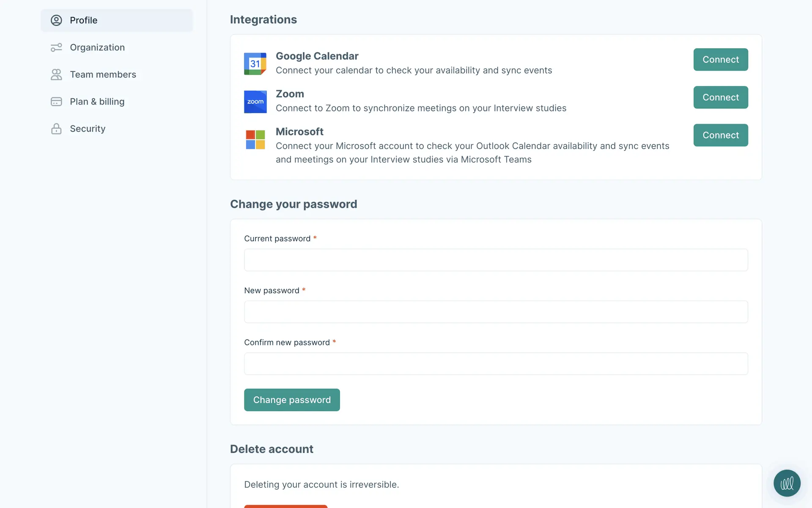
Task: Click the Plan & billing card icon
Action: [x=56, y=102]
